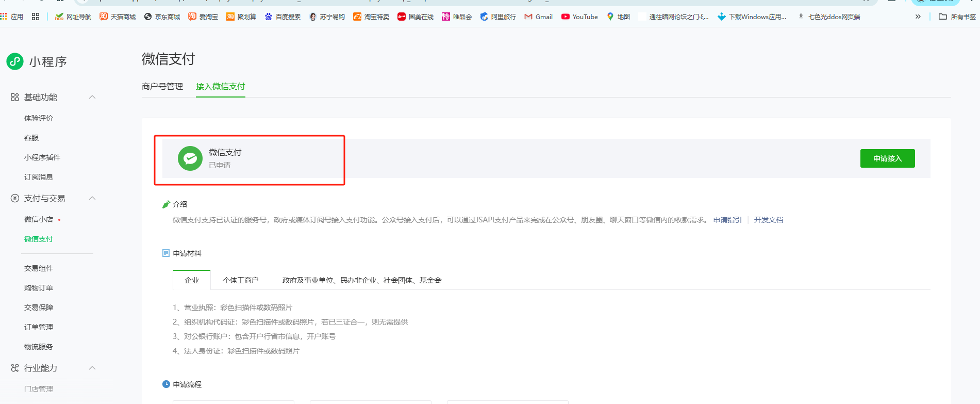This screenshot has width=980, height=404.
Task: Open 订单管理 in the sidebar
Action: (39, 327)
